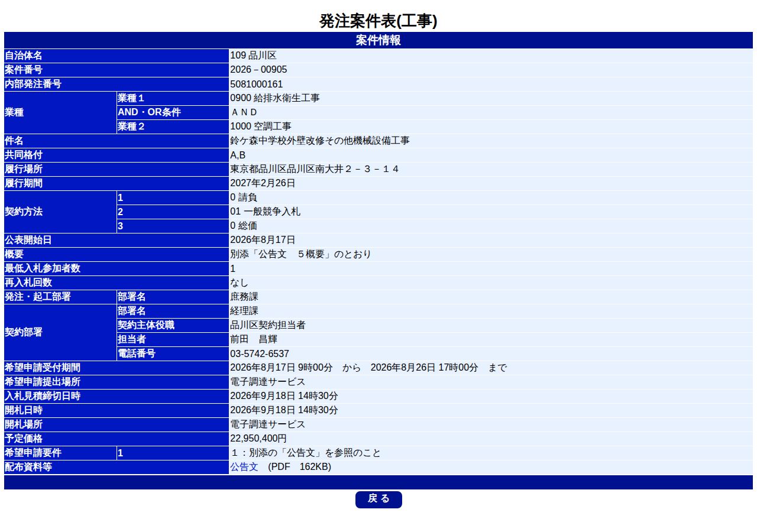Click the value 1000 空調工事
This screenshot has height=532, width=757.
tap(261, 126)
